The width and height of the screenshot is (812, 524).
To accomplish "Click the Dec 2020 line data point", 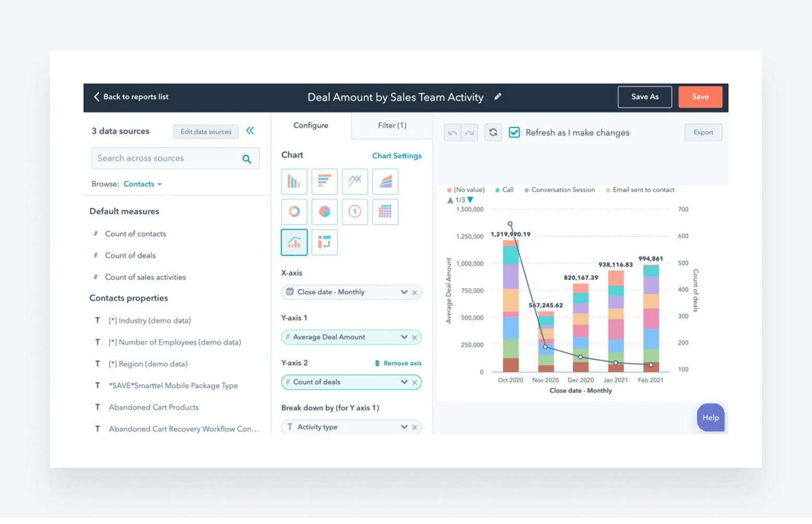I will (x=580, y=358).
